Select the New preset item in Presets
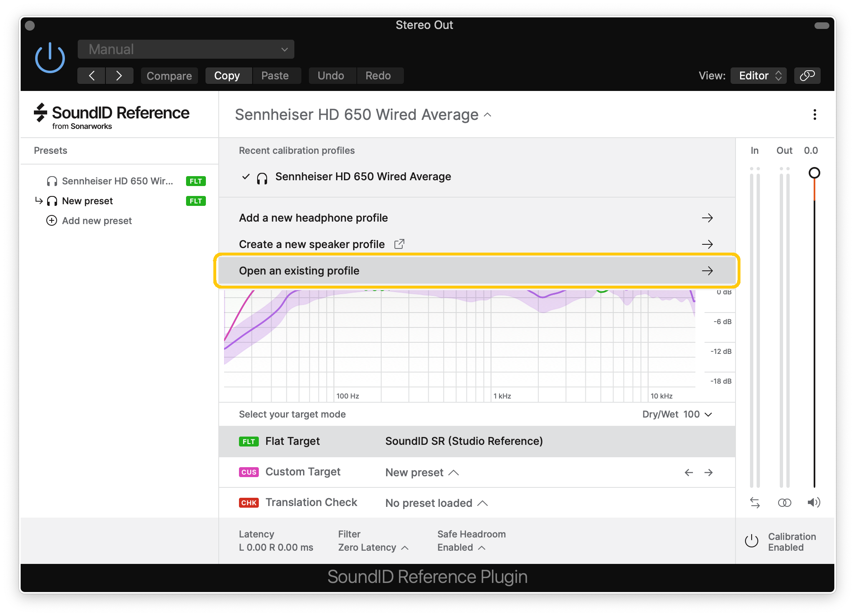Image resolution: width=855 pixels, height=616 pixels. coord(87,201)
